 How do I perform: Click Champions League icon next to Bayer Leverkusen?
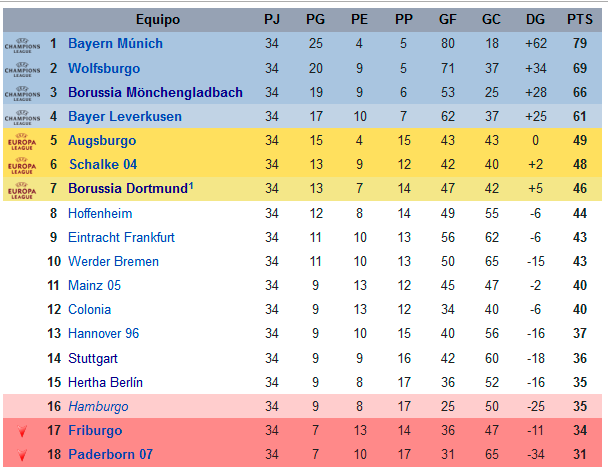coord(22,118)
